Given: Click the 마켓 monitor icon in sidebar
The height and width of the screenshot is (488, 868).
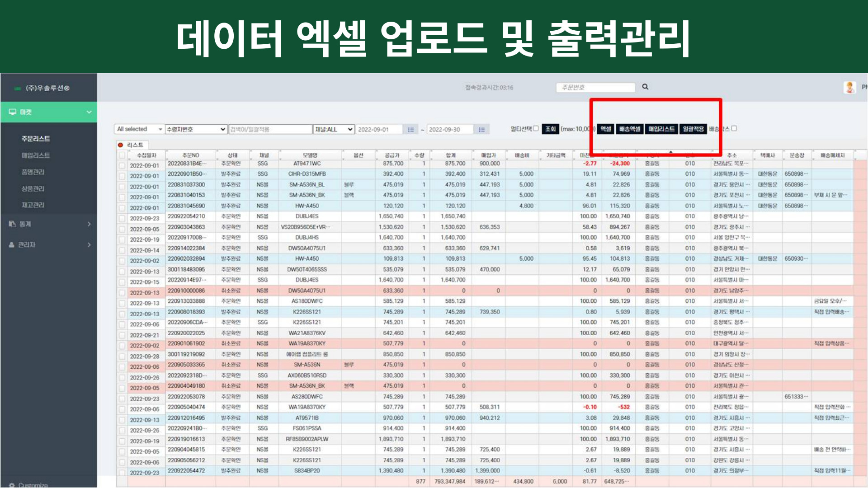Looking at the screenshot, I should [13, 112].
